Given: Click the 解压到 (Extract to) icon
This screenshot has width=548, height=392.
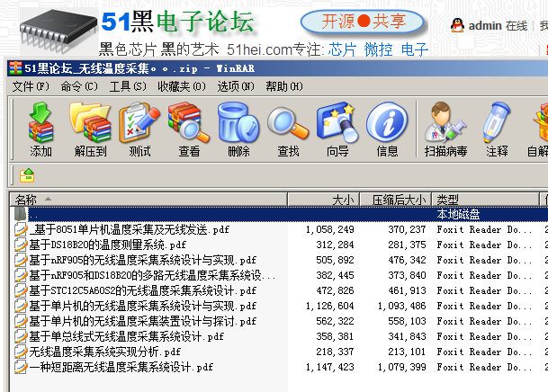Looking at the screenshot, I should (x=90, y=129).
